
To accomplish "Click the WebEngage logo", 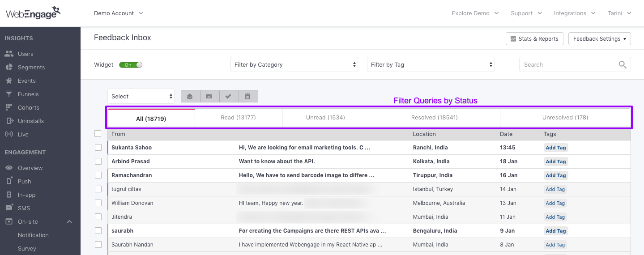I will (33, 13).
